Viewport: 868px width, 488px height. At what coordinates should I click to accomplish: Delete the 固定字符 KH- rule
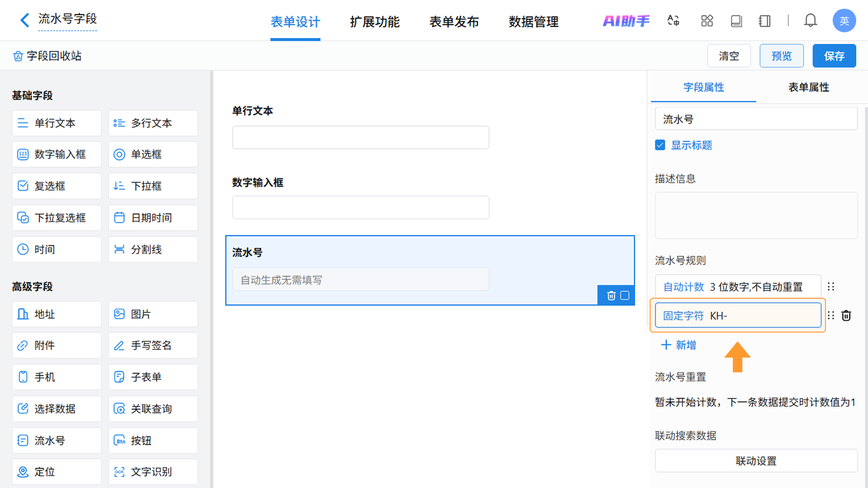[x=846, y=316]
